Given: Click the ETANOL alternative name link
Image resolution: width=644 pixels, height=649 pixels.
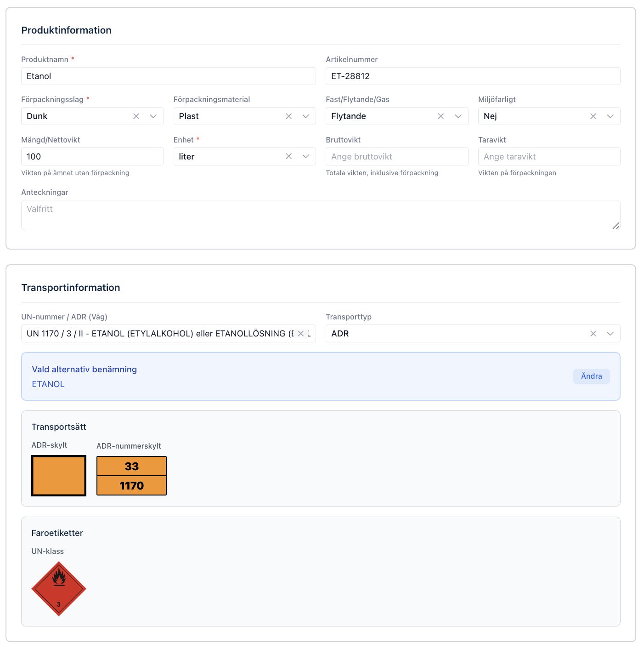Looking at the screenshot, I should tap(48, 384).
